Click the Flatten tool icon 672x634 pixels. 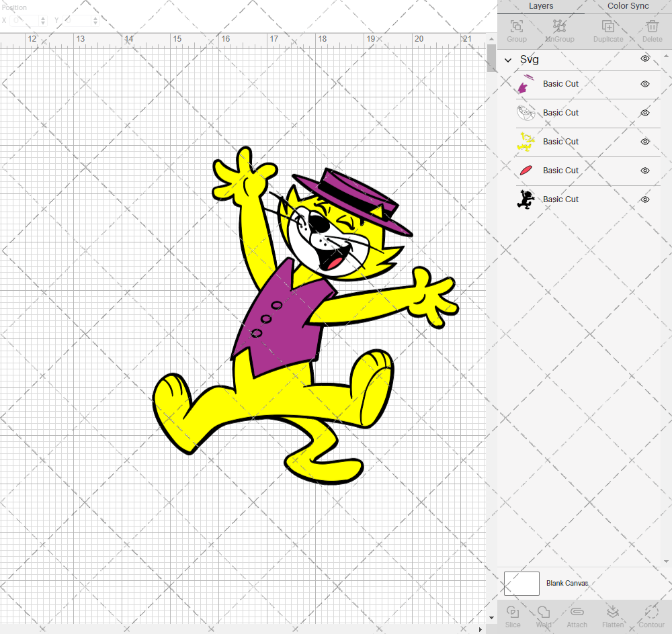613,615
